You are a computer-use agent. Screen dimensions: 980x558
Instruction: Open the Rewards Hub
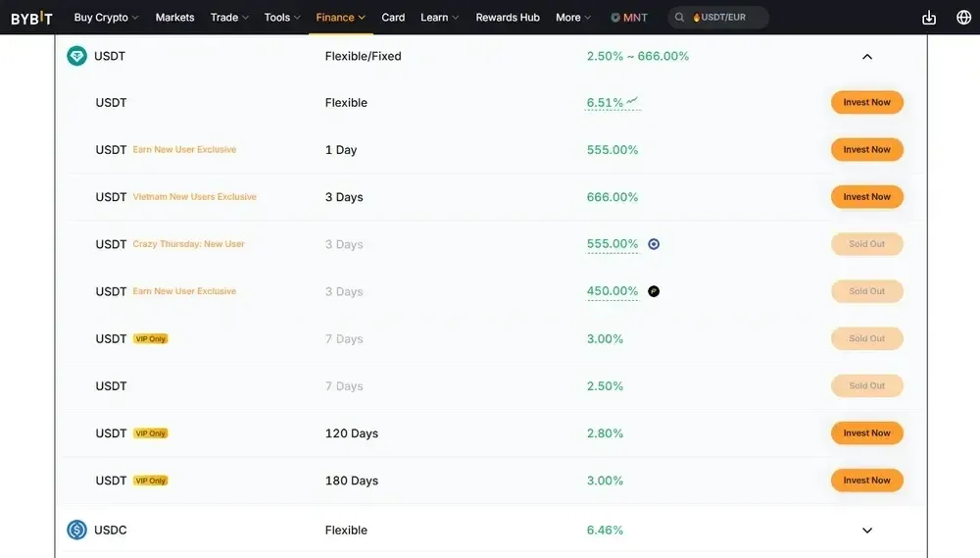click(508, 18)
